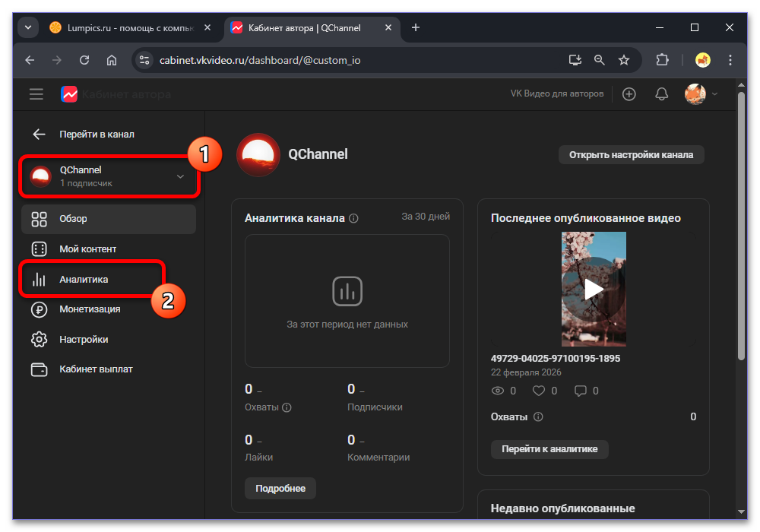
Task: Click the 22 февраля 2026 date text
Action: (526, 372)
